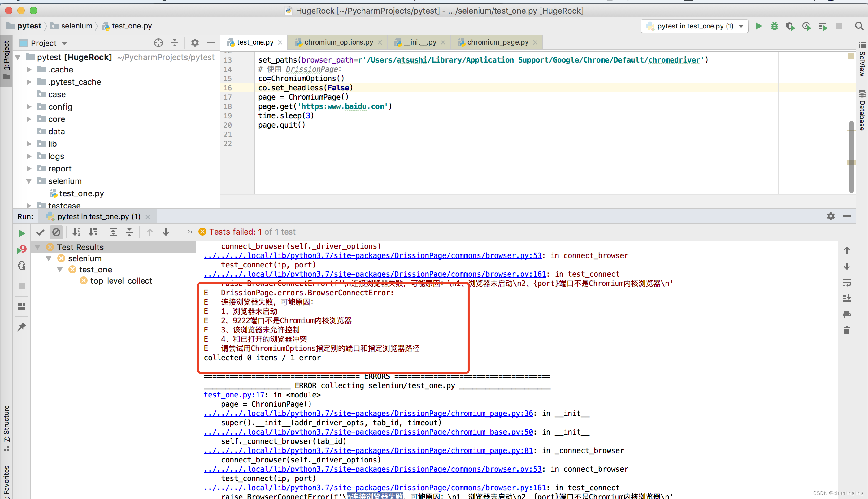The width and height of the screenshot is (868, 499).
Task: Open chromium_page.py:36 traceback link
Action: (368, 413)
